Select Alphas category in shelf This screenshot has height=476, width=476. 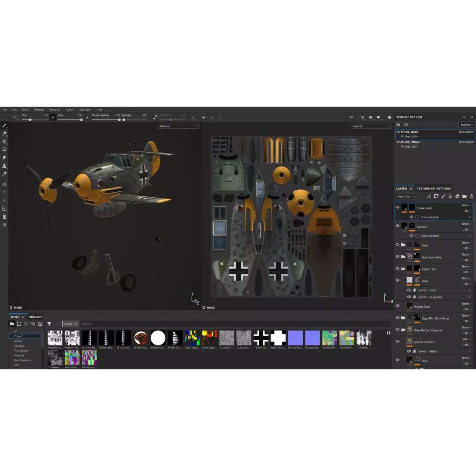18,341
